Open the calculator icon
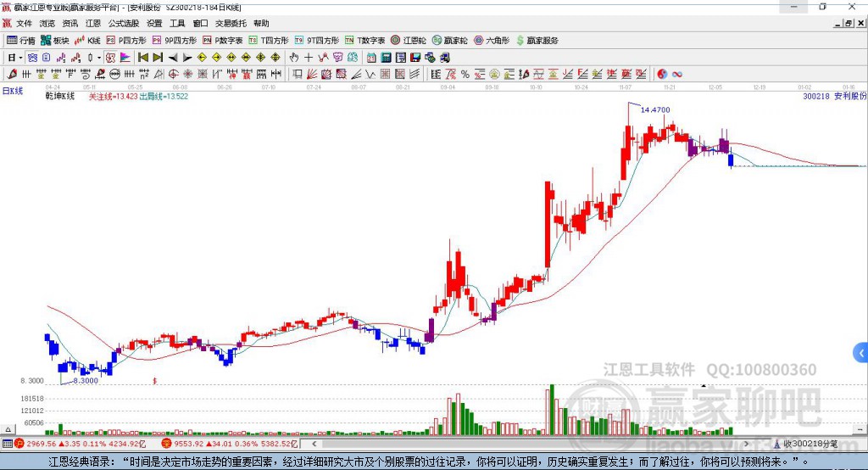This screenshot has height=470, width=868. coord(386,58)
